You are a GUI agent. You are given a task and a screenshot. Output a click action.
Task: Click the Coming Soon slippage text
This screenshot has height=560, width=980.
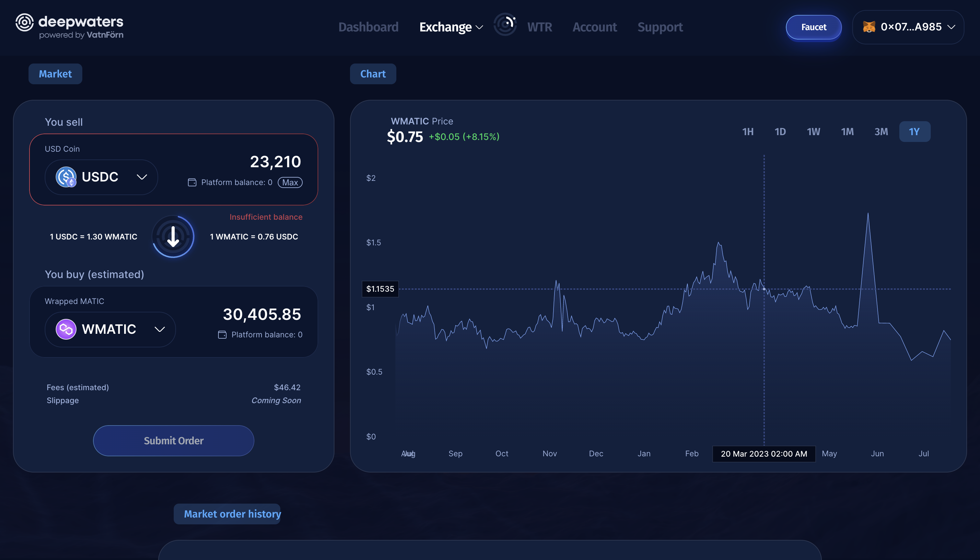tap(276, 400)
